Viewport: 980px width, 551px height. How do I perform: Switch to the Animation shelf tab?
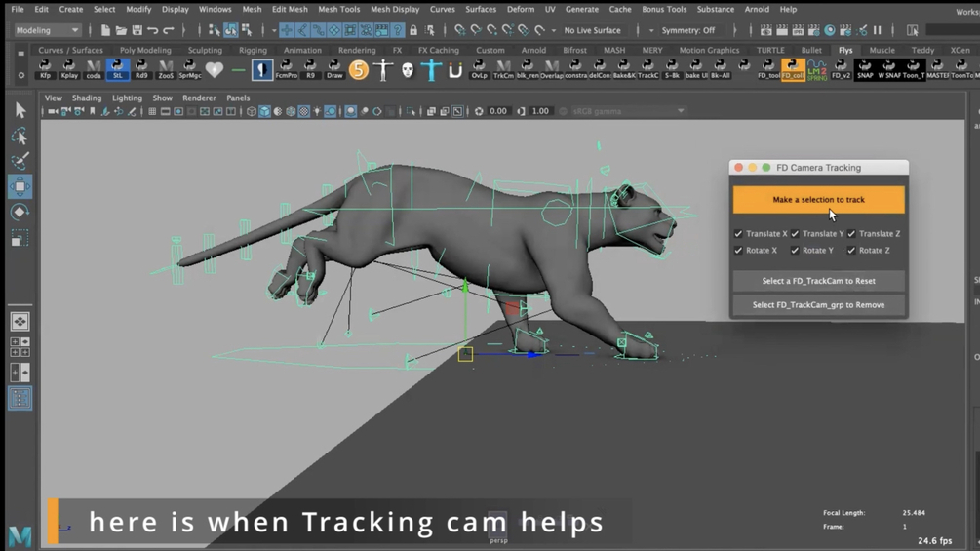coord(302,50)
